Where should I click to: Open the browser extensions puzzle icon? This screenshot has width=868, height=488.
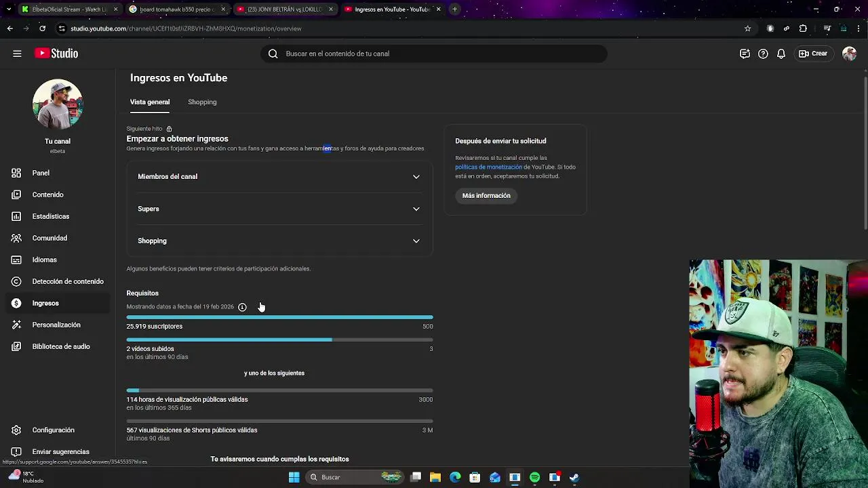coord(803,28)
